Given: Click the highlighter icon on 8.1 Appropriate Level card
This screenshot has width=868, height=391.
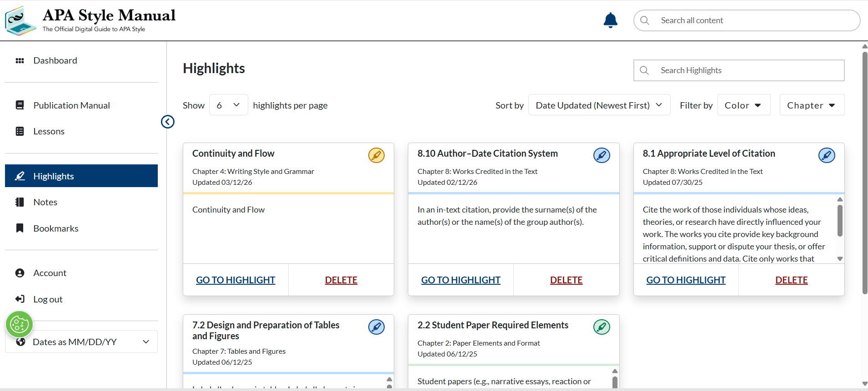Looking at the screenshot, I should tap(827, 155).
